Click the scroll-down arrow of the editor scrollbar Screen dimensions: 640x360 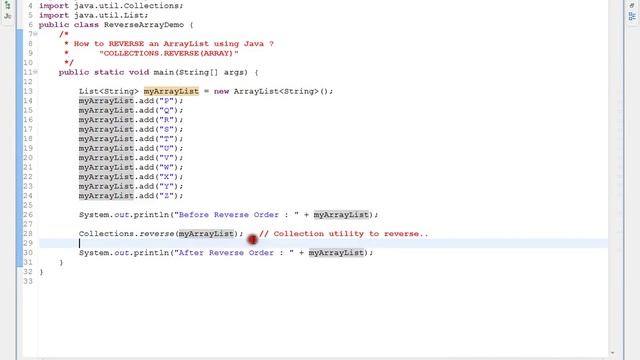click(612, 353)
